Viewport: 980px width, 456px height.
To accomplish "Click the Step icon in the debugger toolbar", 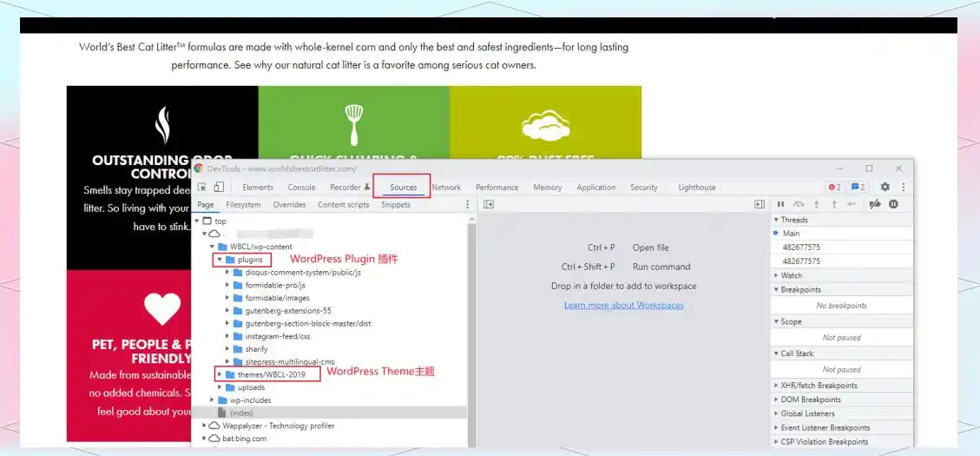I will pos(852,204).
